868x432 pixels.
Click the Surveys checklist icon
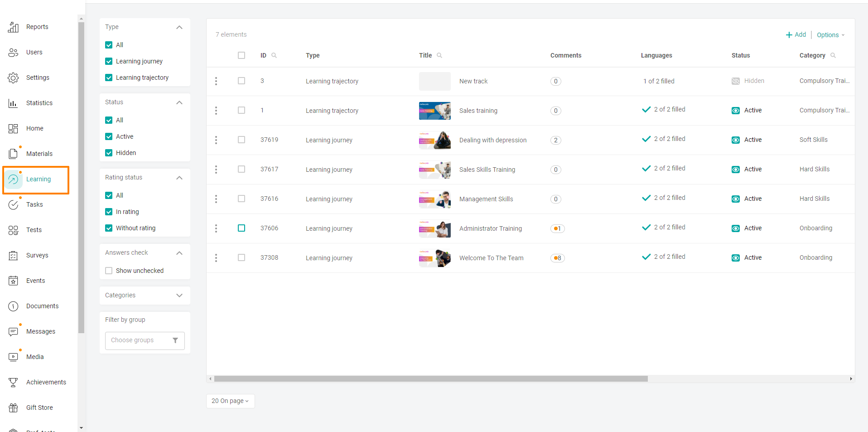pos(13,256)
